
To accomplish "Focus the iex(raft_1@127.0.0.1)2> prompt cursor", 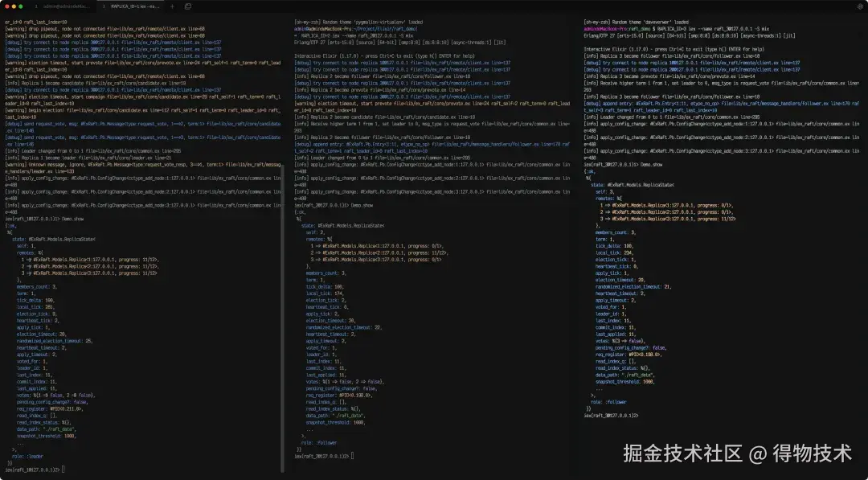I will [63, 470].
